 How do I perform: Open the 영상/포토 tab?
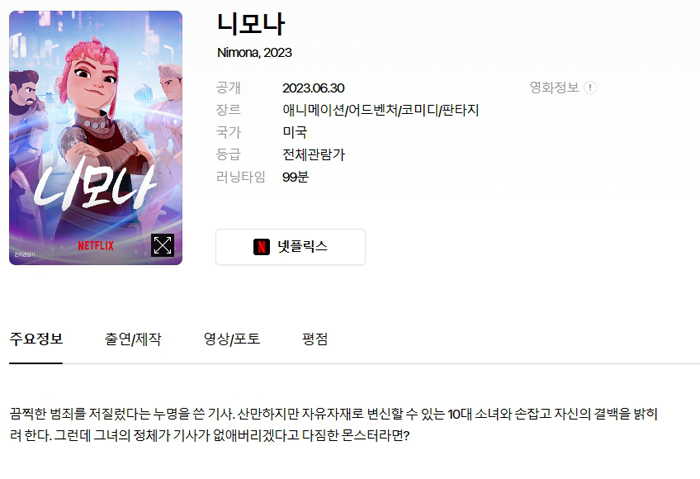point(231,339)
